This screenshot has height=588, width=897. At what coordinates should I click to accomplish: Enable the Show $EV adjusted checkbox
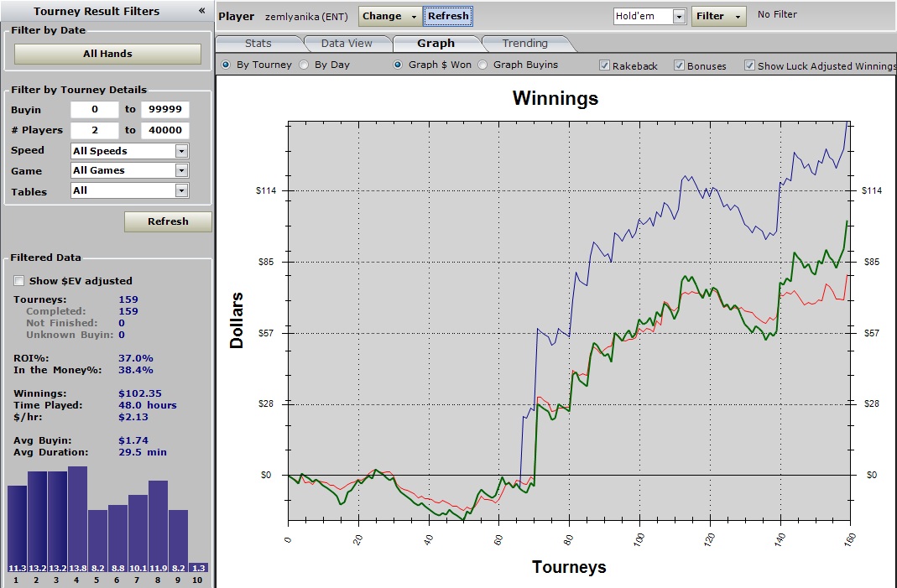[20, 281]
